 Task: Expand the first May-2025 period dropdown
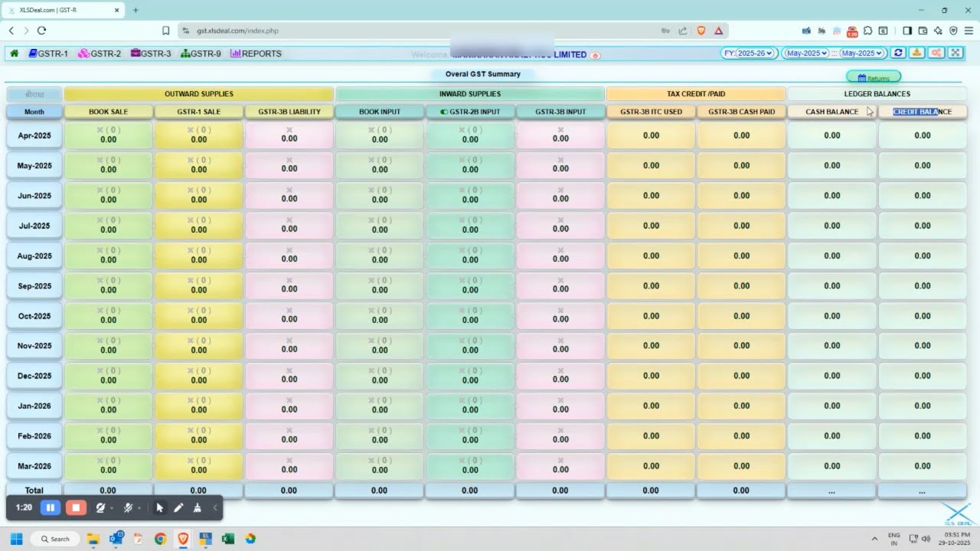(807, 53)
